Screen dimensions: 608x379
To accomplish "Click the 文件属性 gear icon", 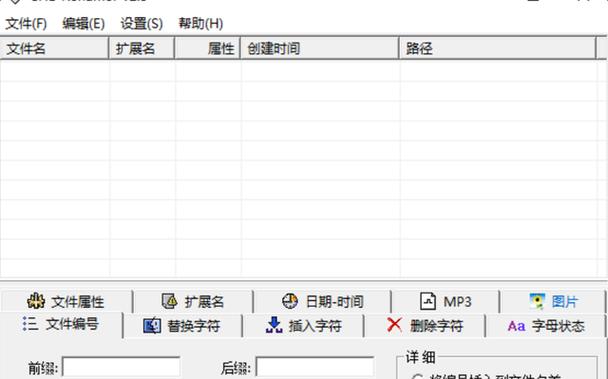I will coord(36,301).
